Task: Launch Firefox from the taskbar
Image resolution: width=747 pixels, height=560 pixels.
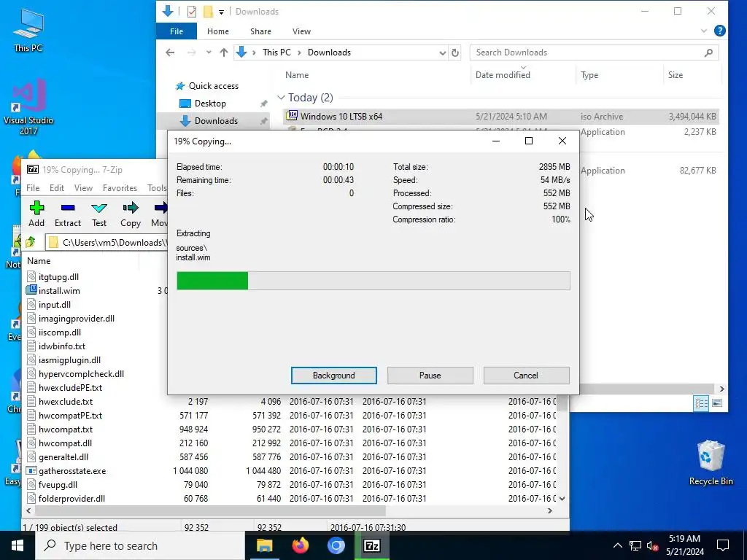Action: tap(300, 545)
